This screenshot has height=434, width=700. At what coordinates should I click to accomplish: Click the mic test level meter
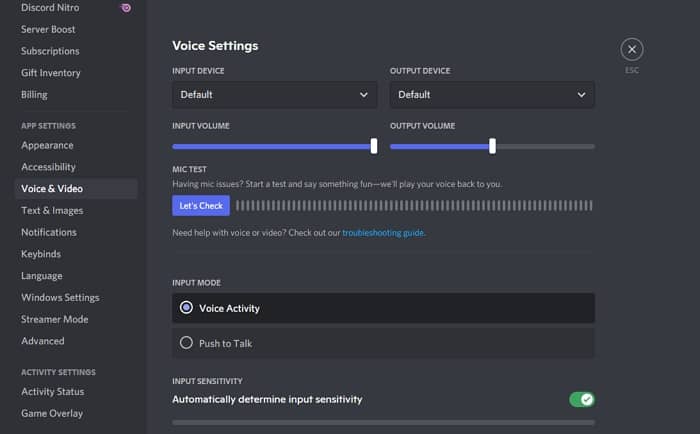coord(414,205)
